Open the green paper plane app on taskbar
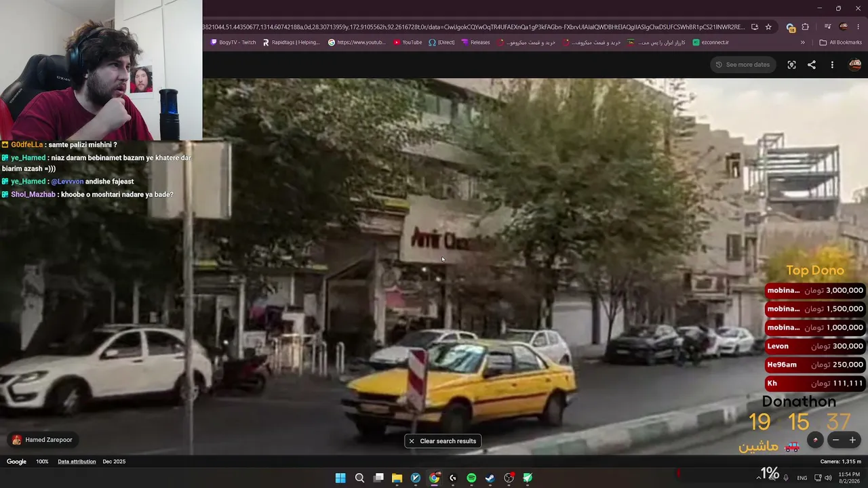The height and width of the screenshot is (488, 868). [x=527, y=478]
